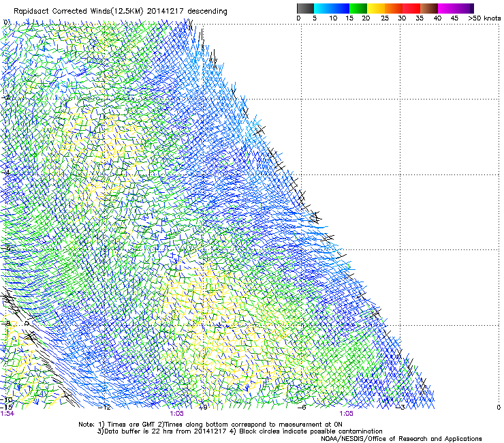This screenshot has width=504, height=443.
Task: Click the chart title 'Rapidscat Corrected Winds(12.5KM)'
Action: tap(79, 12)
